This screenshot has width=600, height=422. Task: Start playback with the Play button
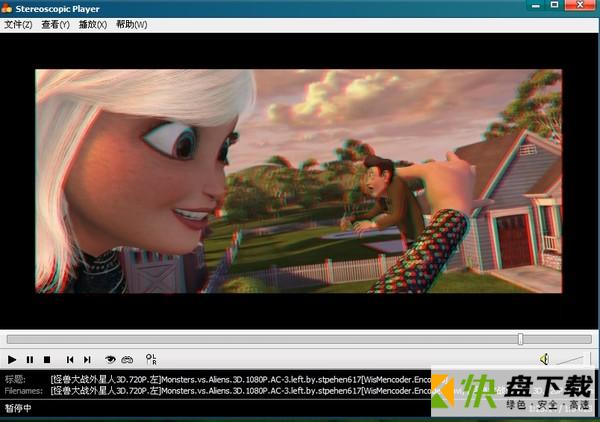12,360
